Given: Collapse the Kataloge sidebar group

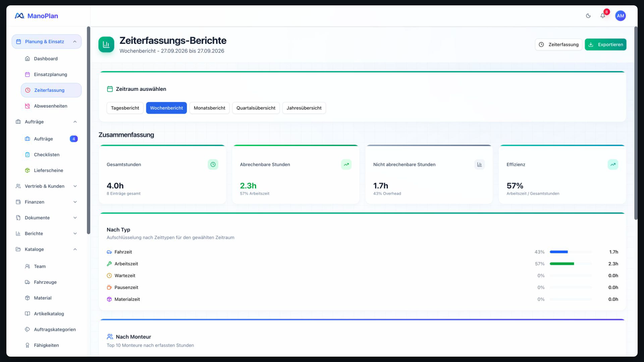Looking at the screenshot, I should [x=47, y=249].
